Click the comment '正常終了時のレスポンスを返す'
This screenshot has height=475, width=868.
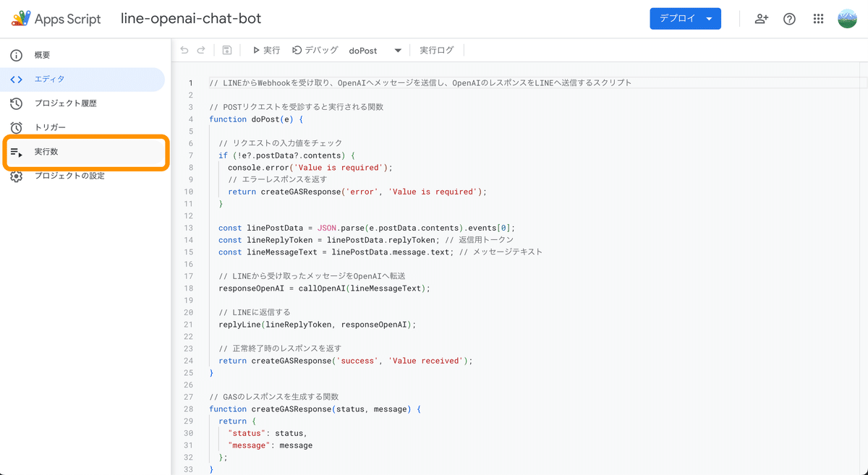[x=279, y=348]
